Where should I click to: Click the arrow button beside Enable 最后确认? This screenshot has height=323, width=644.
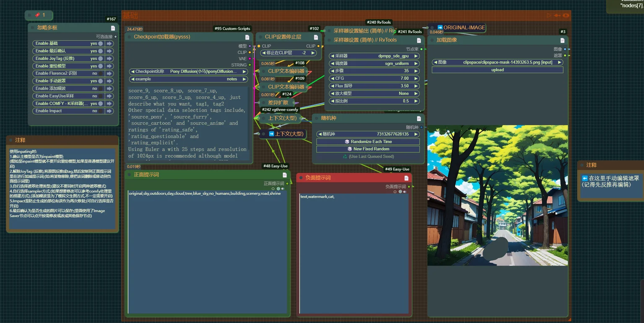pyautogui.click(x=109, y=51)
